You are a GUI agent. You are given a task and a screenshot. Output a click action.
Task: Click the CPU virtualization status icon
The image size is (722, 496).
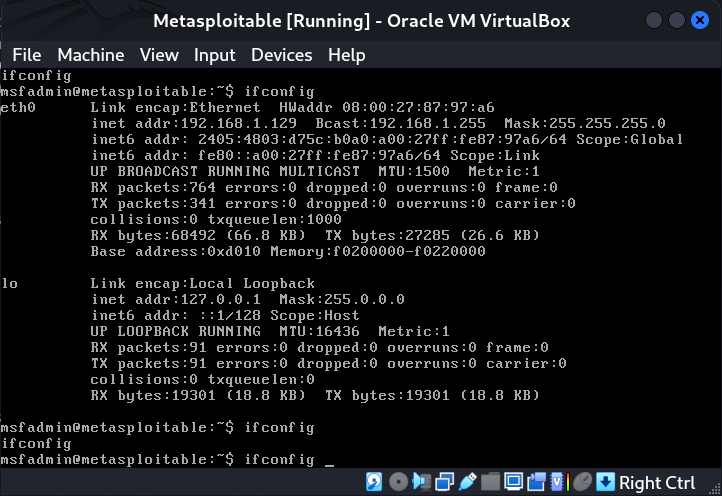click(x=559, y=482)
